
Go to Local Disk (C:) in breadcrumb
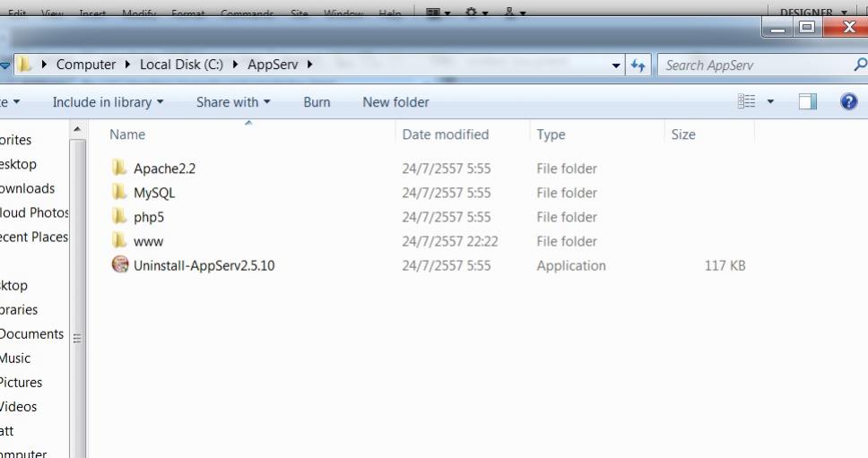tap(181, 65)
